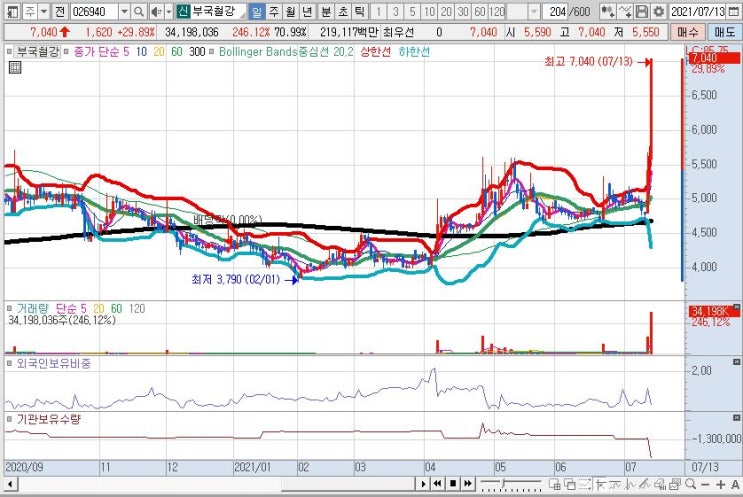Click the crosshair line tool icon
This screenshot has height=497, width=743.
click(600, 484)
